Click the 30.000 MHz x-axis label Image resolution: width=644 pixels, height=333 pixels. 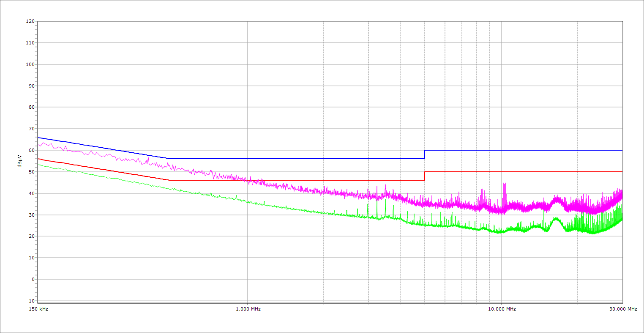[x=623, y=309]
